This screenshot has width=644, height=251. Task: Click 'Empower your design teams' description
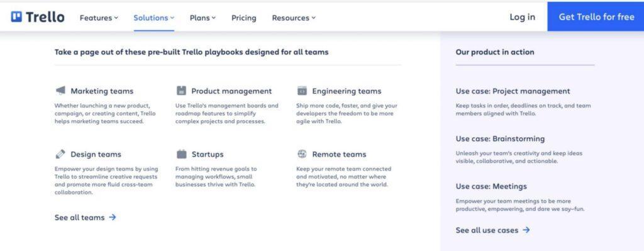(106, 181)
